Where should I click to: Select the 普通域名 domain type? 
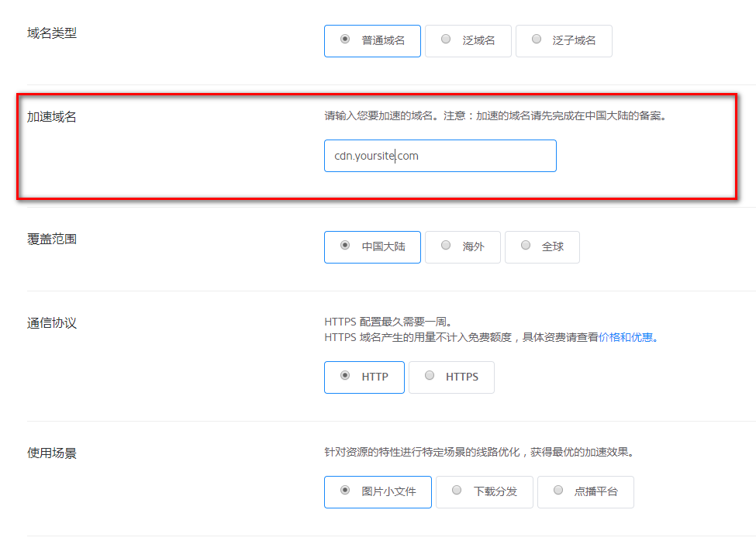pyautogui.click(x=372, y=41)
